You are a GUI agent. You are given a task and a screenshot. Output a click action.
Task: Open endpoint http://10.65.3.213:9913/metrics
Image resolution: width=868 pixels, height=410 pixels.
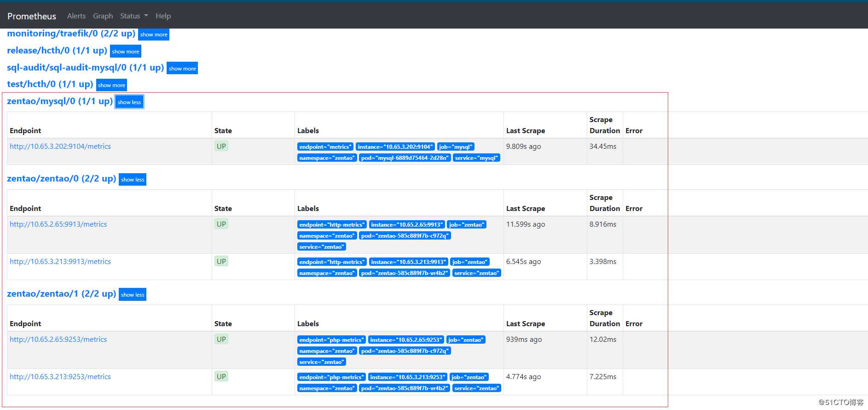(60, 262)
